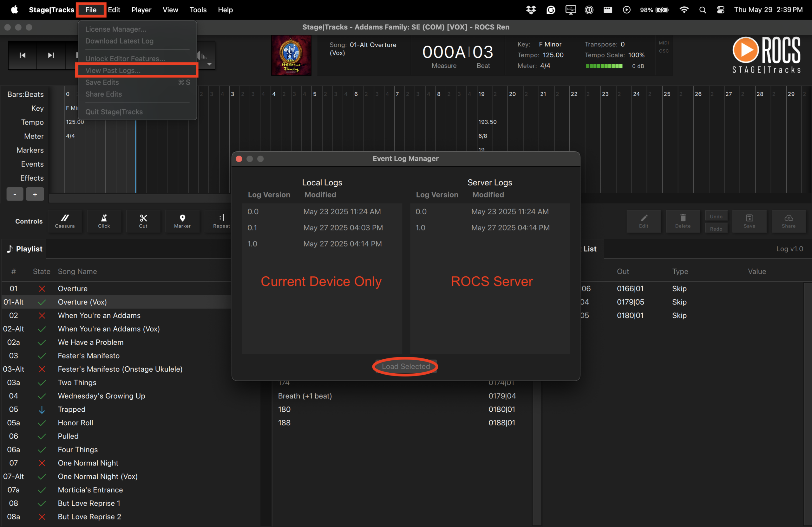The height and width of the screenshot is (527, 812).
Task: Open the battery status menu
Action: point(654,10)
